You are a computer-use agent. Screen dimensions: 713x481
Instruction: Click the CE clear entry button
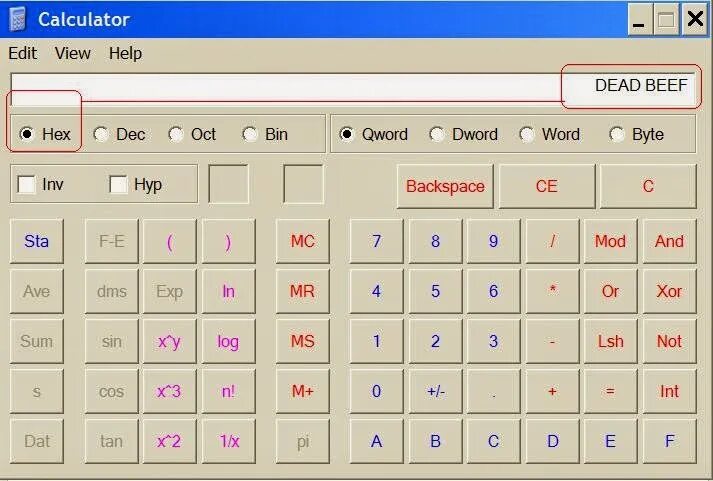547,186
